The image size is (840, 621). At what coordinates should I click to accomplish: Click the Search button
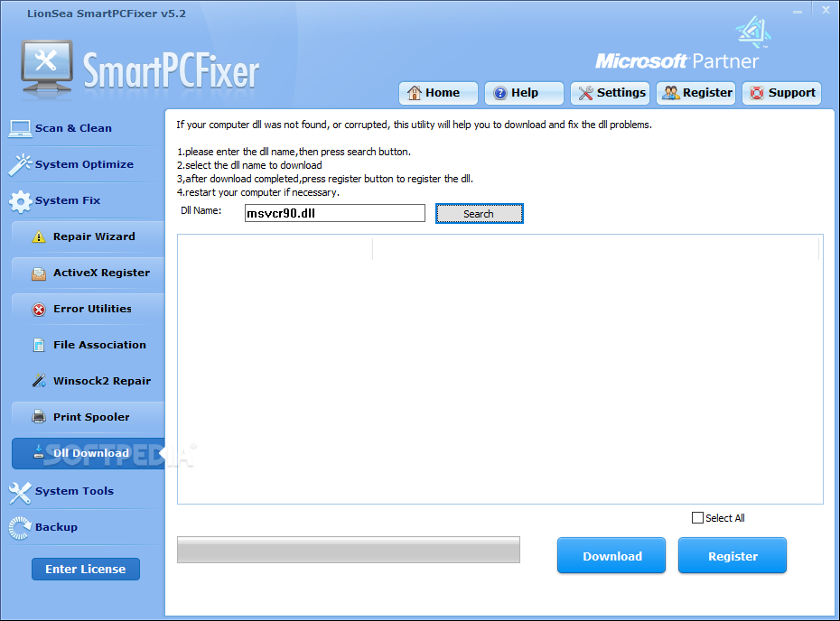[x=479, y=214]
